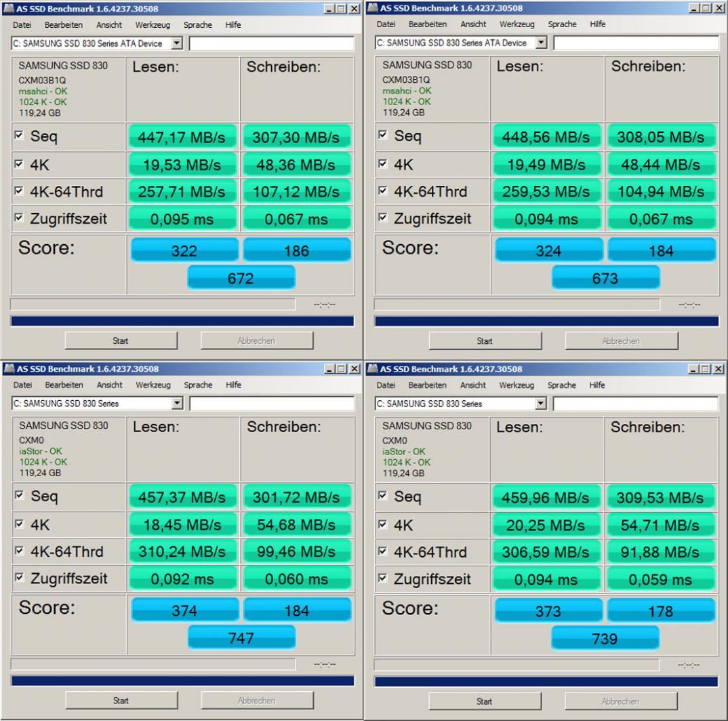Expand the SAMSUNG SSD 830 Series dropdown in the 739 window
This screenshot has width=728, height=721.
[x=540, y=404]
